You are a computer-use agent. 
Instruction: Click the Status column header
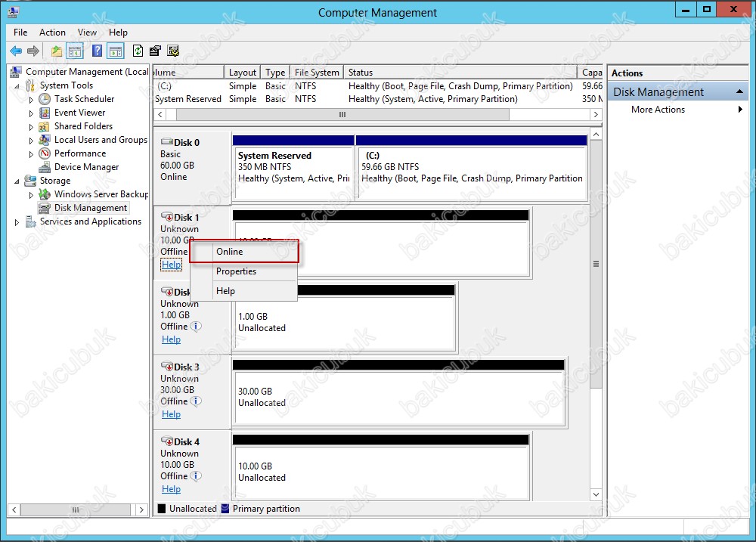tap(460, 73)
